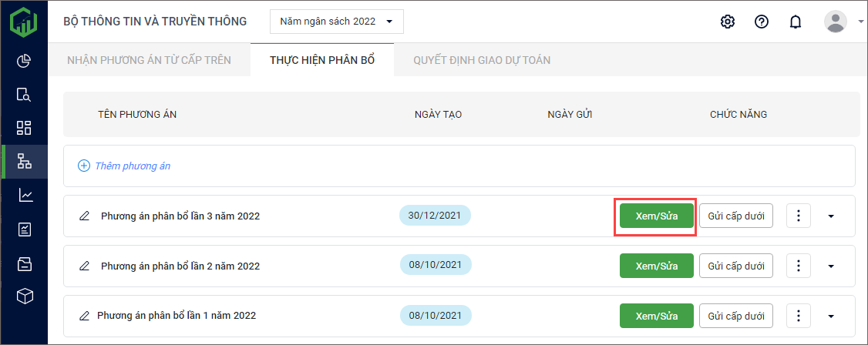Open the settings gear icon
This screenshot has height=345, width=868.
(x=727, y=22)
